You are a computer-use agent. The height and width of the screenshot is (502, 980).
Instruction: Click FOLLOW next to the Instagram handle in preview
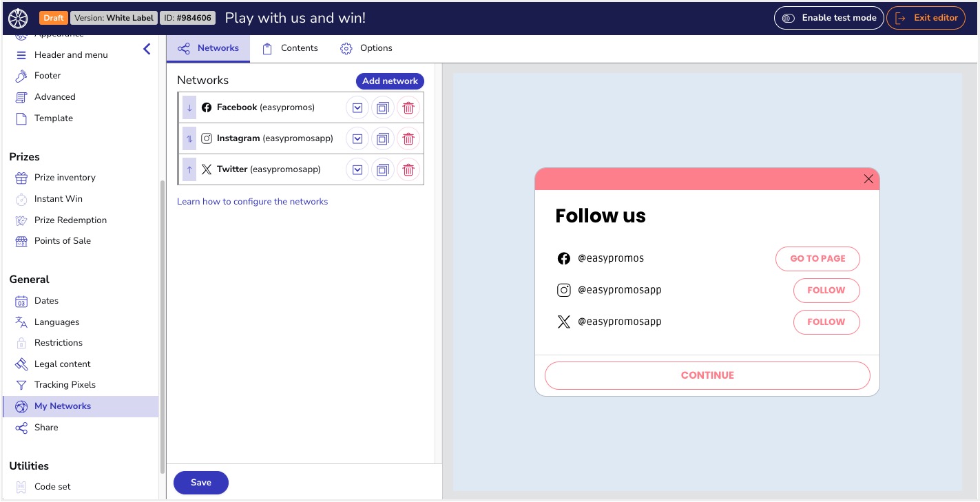click(826, 291)
